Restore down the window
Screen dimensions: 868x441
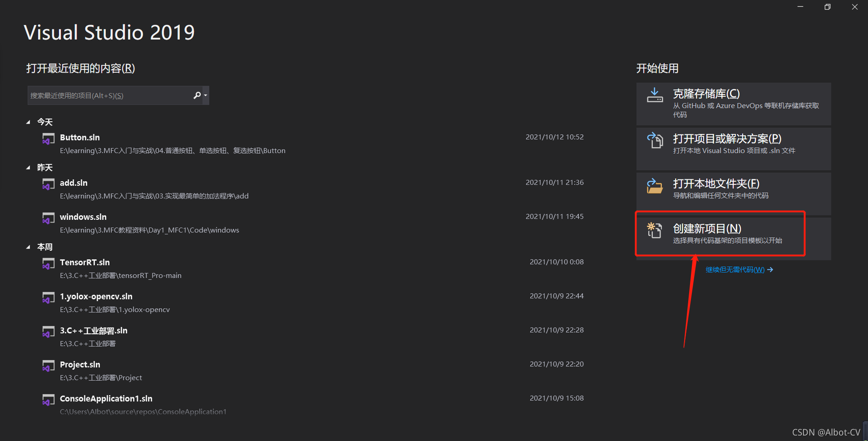pos(828,7)
